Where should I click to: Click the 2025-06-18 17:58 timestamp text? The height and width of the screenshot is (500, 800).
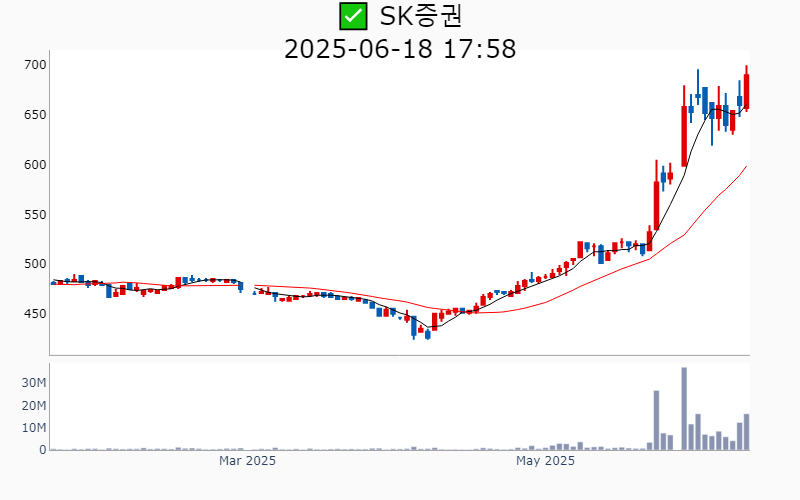point(400,49)
